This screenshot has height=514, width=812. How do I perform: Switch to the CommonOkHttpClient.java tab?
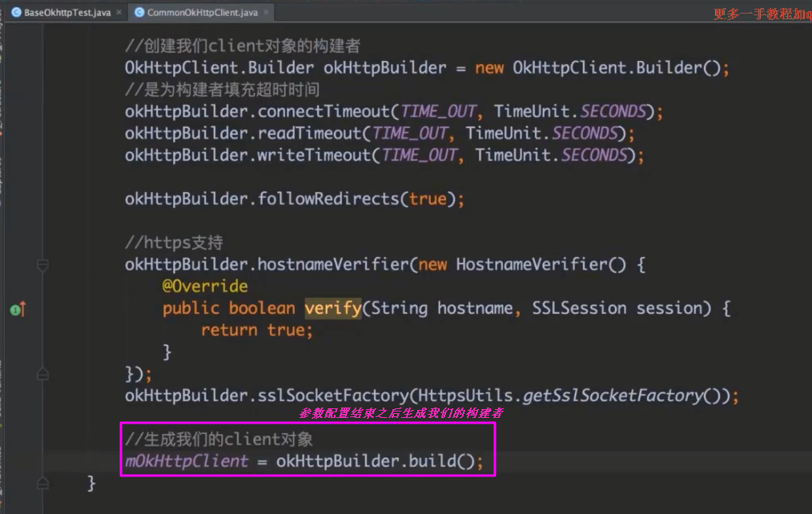pos(202,13)
